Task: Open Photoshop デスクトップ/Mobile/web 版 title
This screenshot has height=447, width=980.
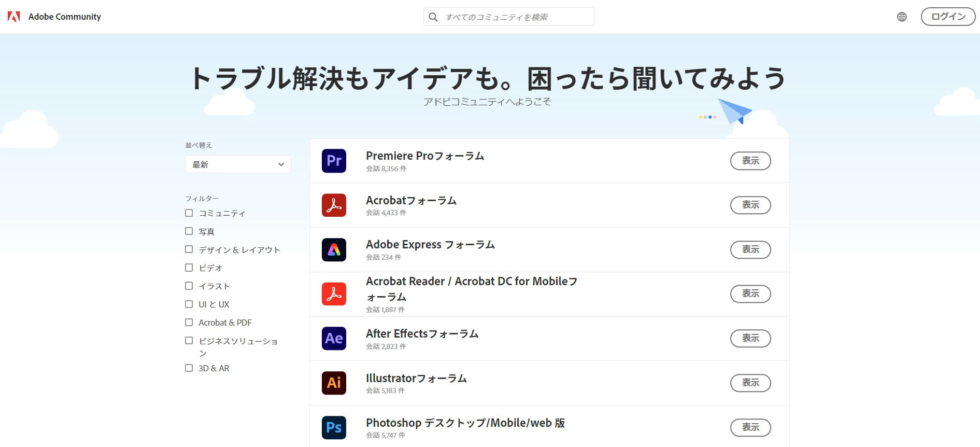Action: click(x=465, y=423)
